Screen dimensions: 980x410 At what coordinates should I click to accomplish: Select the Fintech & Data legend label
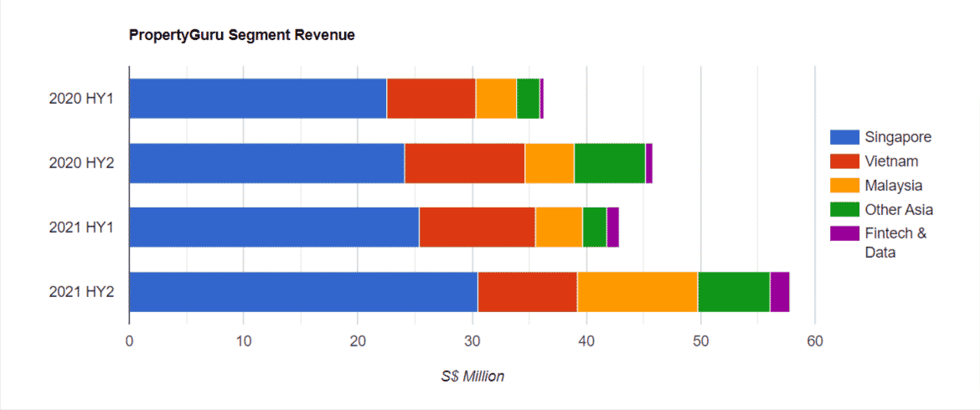tap(896, 243)
